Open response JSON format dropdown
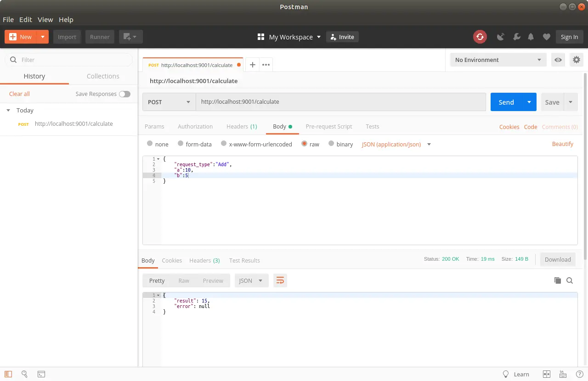The image size is (588, 381). pos(251,280)
